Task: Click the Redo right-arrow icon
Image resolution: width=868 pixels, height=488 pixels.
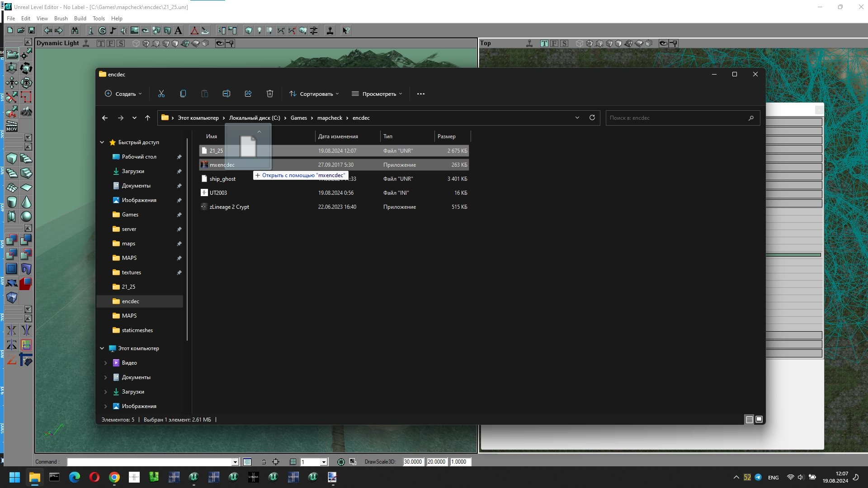Action: coord(59,30)
